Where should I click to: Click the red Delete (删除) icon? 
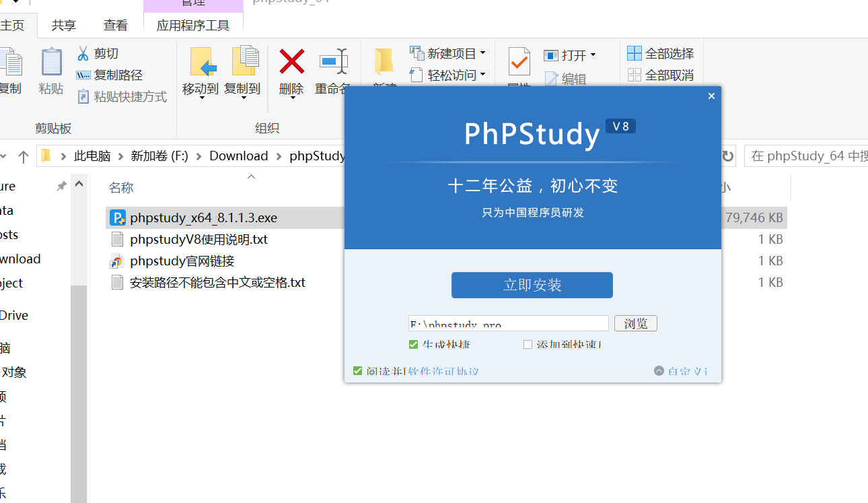point(291,62)
